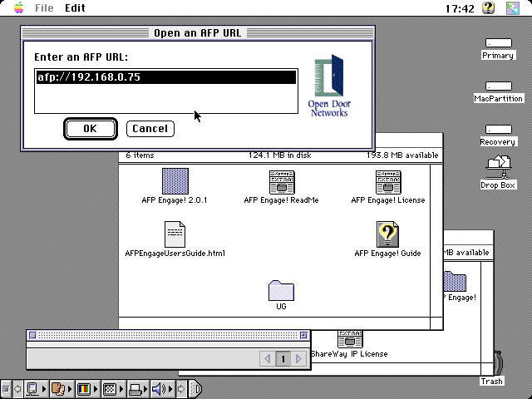Click the 'Enter an AFP URL:' label
Viewport: 532px width, 399px height.
click(x=81, y=57)
